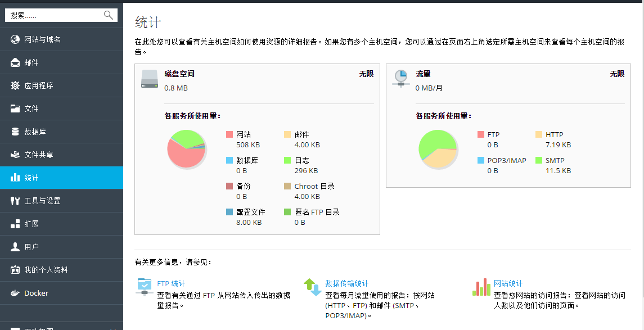Select the active 统计 menu item
Viewport: 644px width, 330px height.
coord(62,178)
